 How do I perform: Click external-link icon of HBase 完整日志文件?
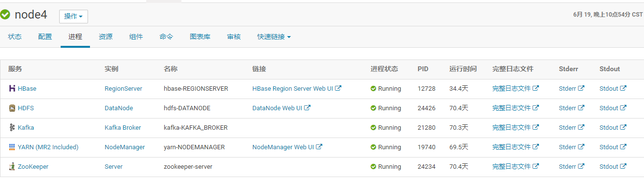point(535,88)
